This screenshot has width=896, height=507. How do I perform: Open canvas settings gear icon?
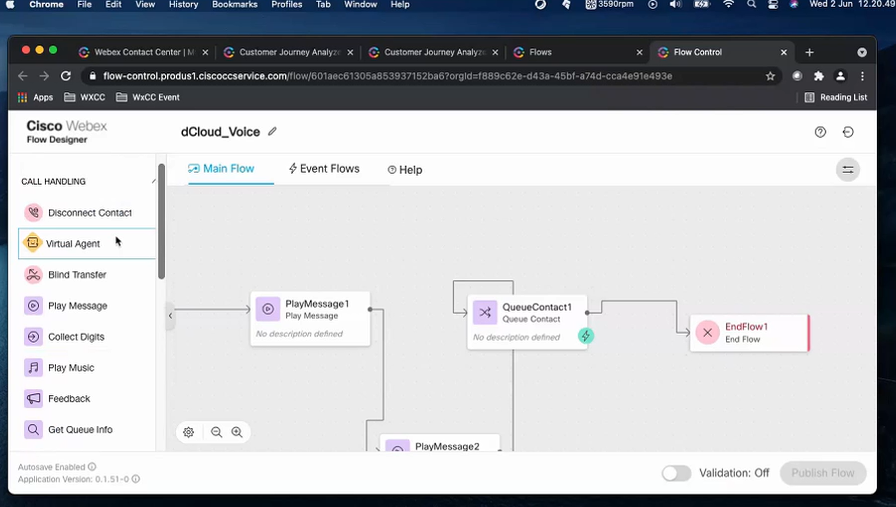pyautogui.click(x=188, y=432)
